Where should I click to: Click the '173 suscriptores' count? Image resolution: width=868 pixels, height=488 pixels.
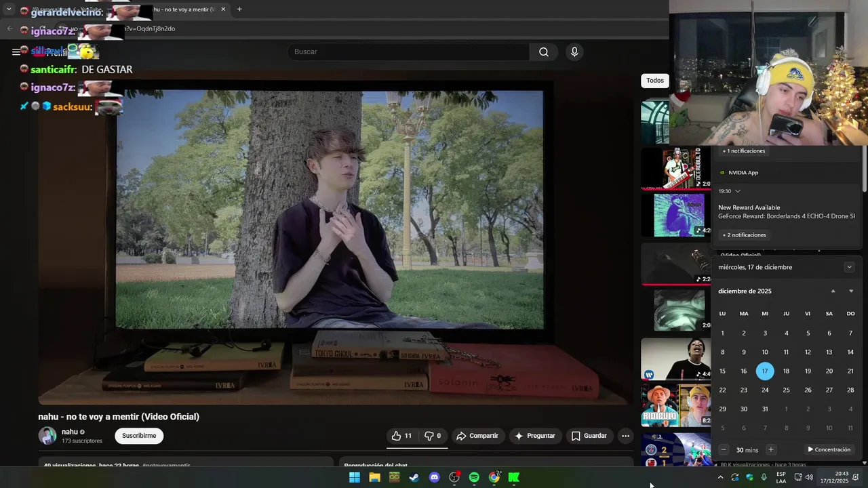[x=82, y=441]
